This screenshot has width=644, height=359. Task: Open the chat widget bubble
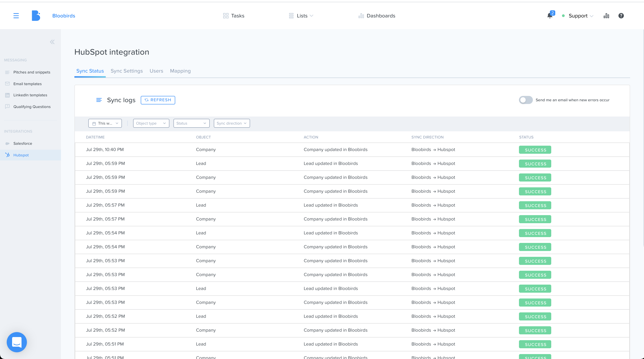[x=17, y=342]
